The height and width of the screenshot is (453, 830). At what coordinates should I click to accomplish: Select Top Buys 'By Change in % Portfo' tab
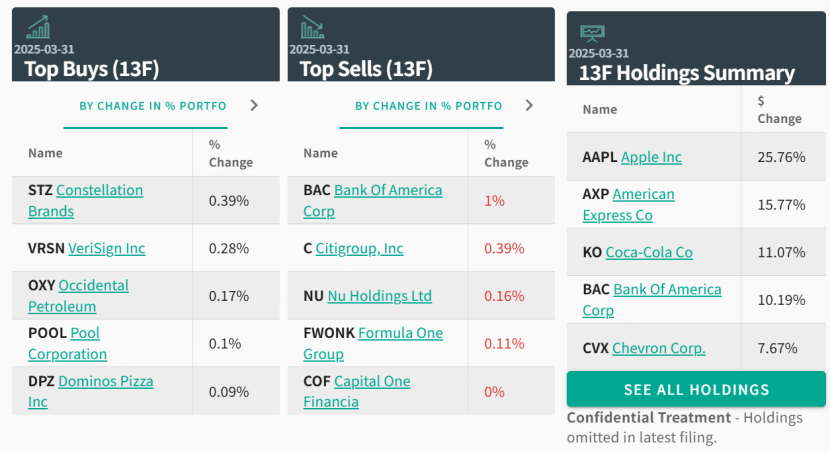pos(152,106)
